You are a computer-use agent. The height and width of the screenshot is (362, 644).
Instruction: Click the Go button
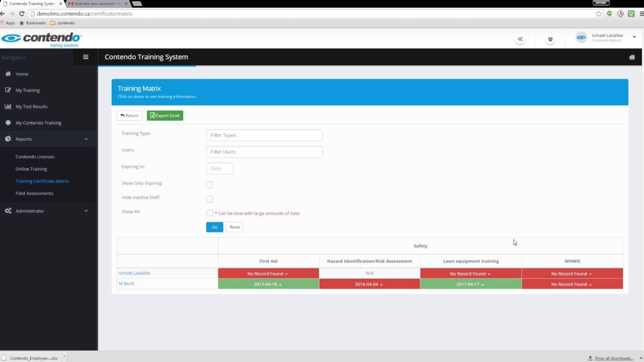point(214,227)
